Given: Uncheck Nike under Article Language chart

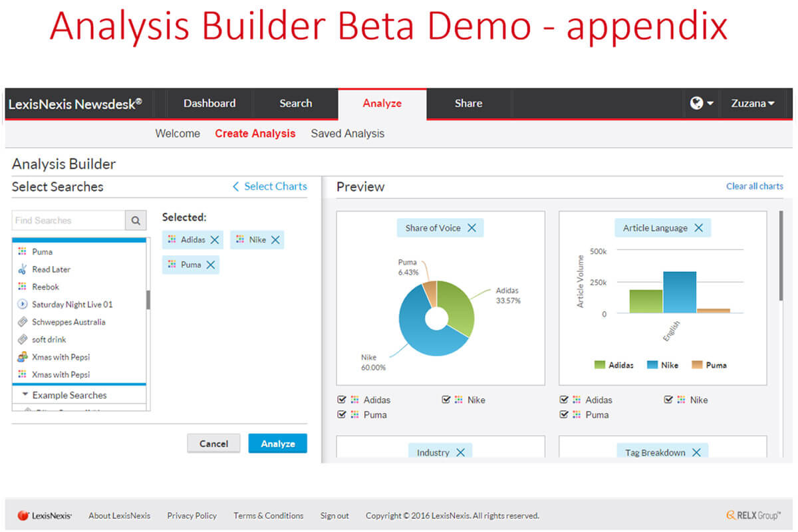Looking at the screenshot, I should [x=668, y=400].
